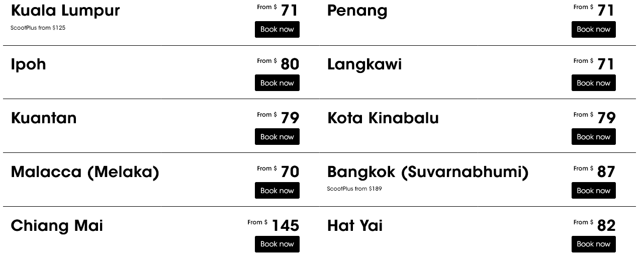This screenshot has width=644, height=255.
Task: Select the Penang destination title
Action: tap(357, 11)
